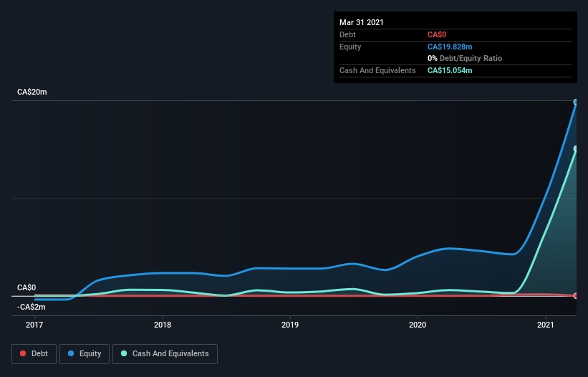Viewport: 588px width, 377px height.
Task: Select the teal Cash endpoint marker on chart
Action: click(x=576, y=149)
